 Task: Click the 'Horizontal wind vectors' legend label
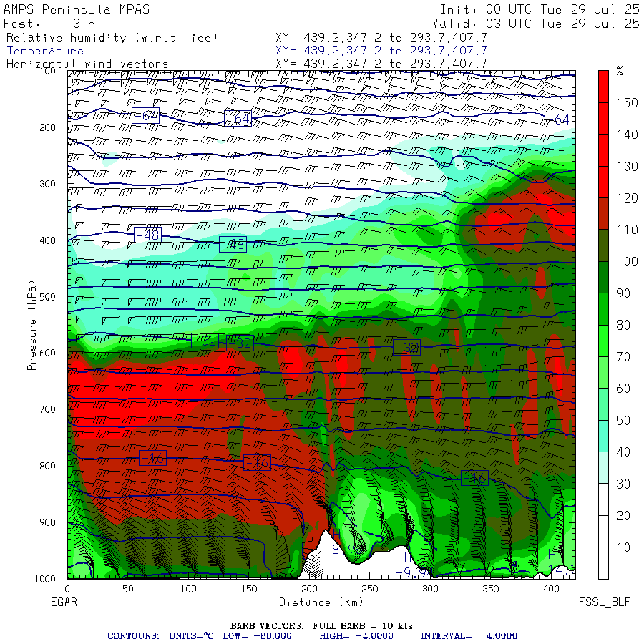[x=87, y=64]
